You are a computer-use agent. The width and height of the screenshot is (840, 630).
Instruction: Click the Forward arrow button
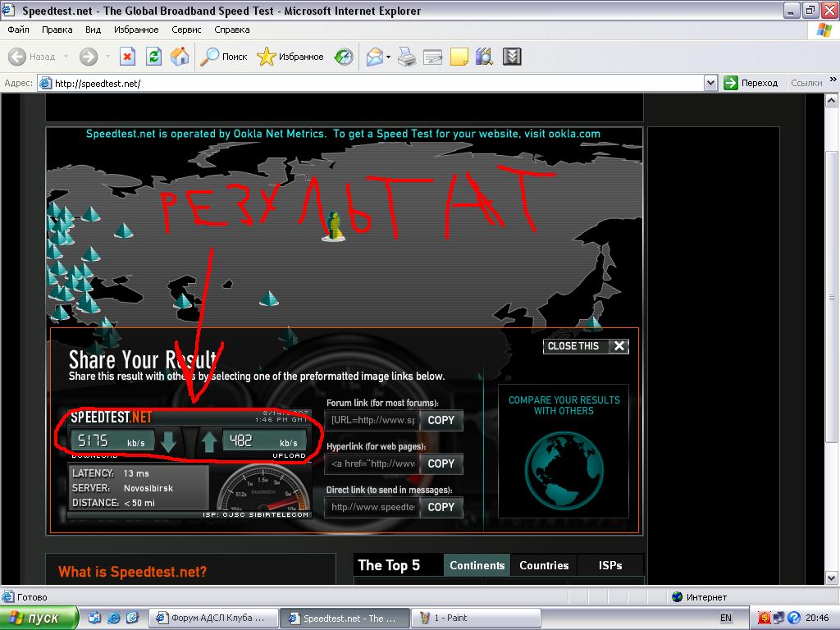coord(89,57)
